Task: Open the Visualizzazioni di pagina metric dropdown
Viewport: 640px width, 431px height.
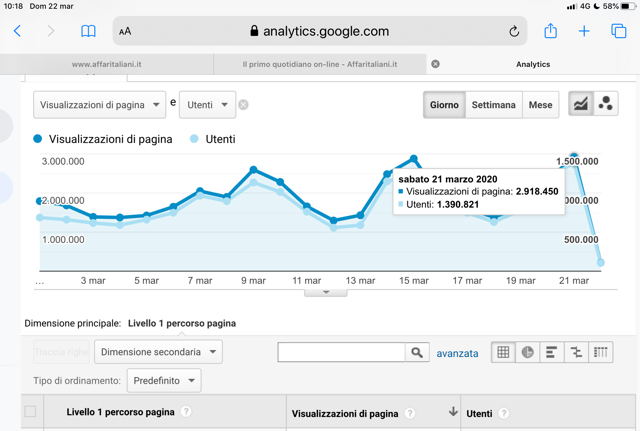Action: tap(100, 105)
